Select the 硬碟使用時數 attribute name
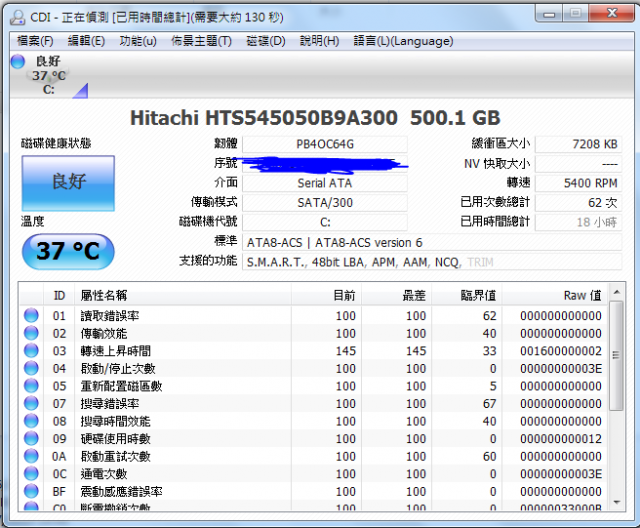 tap(116, 439)
